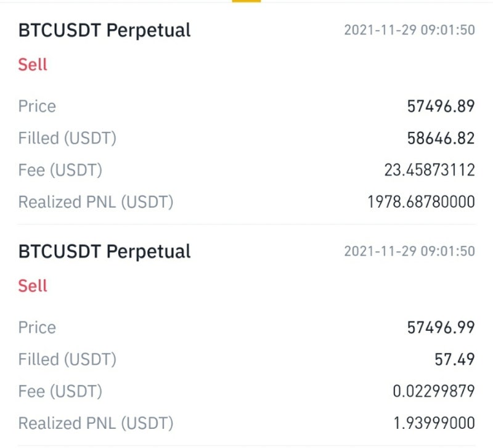Tap first Filled (USDT) label
The width and height of the screenshot is (493, 448).
(x=67, y=138)
